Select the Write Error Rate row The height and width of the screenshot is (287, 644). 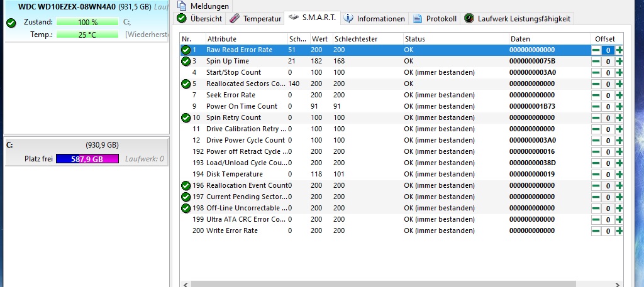coord(402,230)
